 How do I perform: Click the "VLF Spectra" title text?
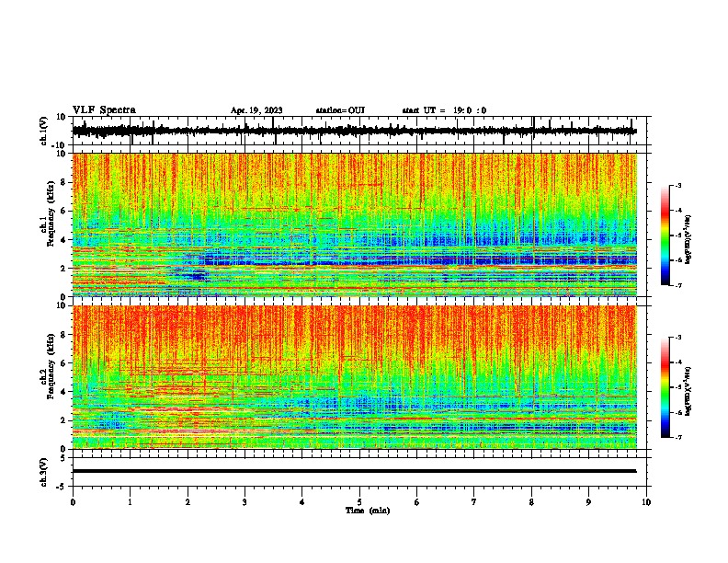[x=104, y=110]
